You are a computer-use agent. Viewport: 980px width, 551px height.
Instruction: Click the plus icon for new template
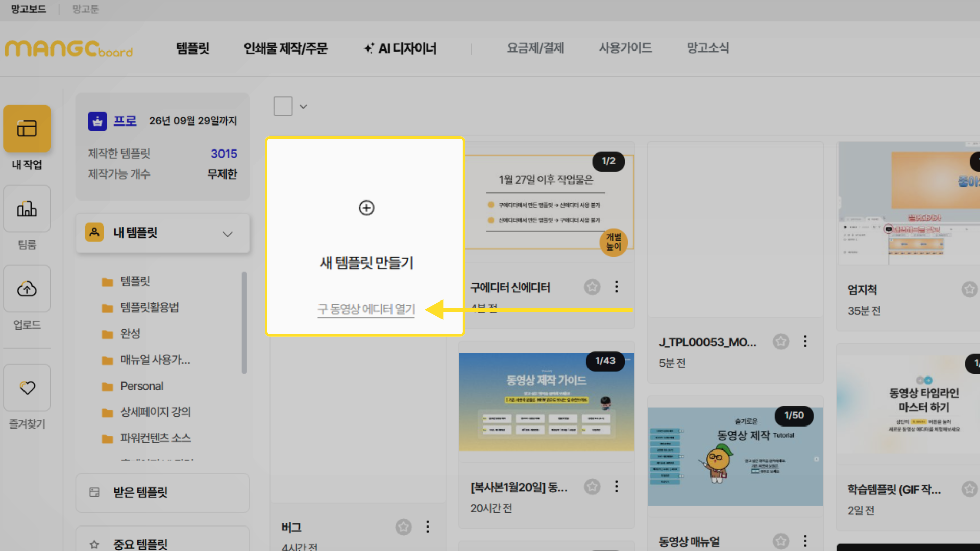tap(366, 208)
